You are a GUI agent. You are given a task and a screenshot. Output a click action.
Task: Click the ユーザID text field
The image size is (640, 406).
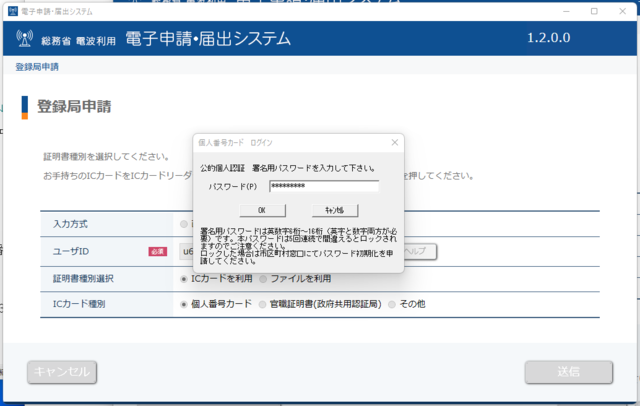[x=186, y=251]
